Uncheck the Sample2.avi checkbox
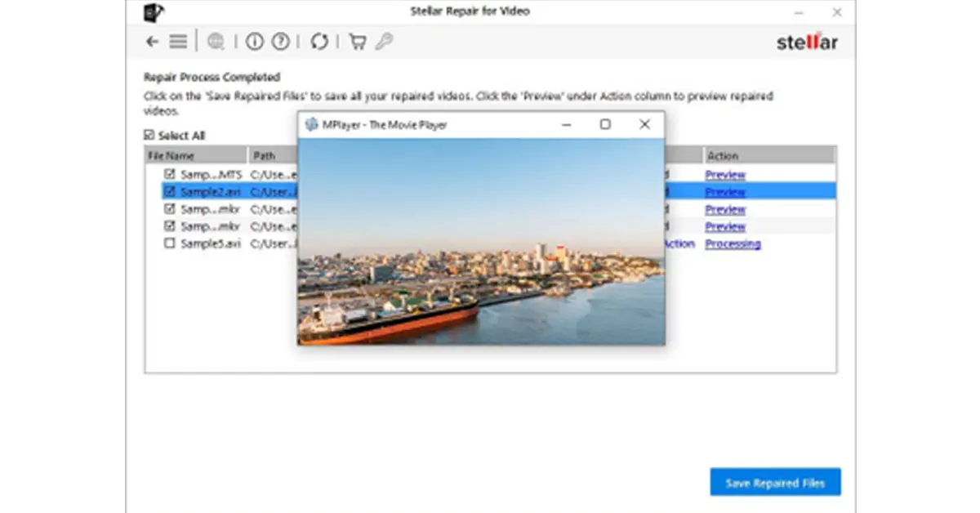Viewport: 980px width, 513px height. point(170,191)
